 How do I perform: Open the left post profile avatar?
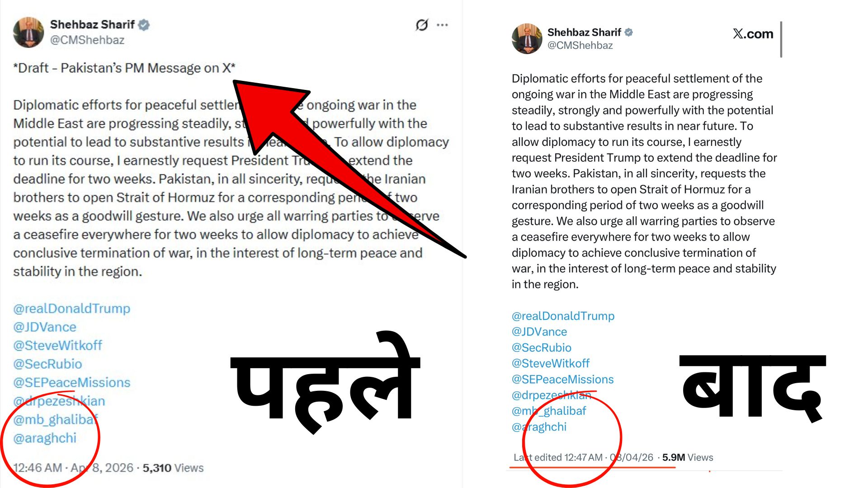tap(28, 32)
